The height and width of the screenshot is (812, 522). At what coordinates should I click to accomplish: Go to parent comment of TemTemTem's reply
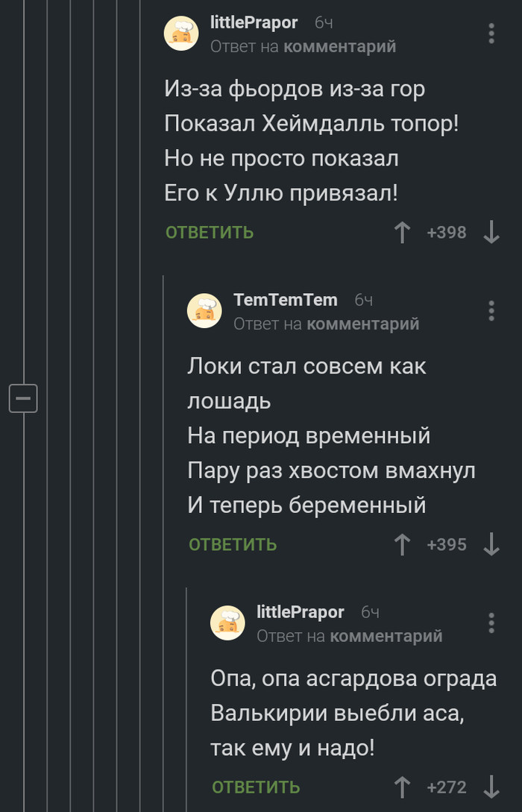[363, 324]
